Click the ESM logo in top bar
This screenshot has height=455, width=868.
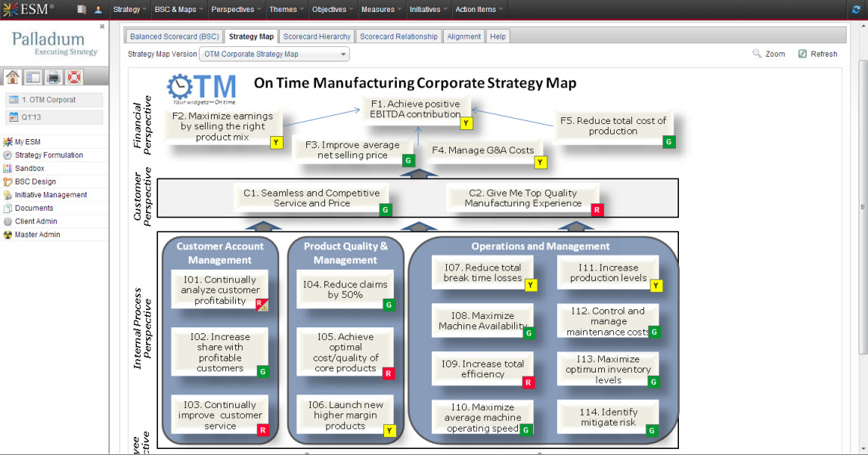[x=29, y=9]
